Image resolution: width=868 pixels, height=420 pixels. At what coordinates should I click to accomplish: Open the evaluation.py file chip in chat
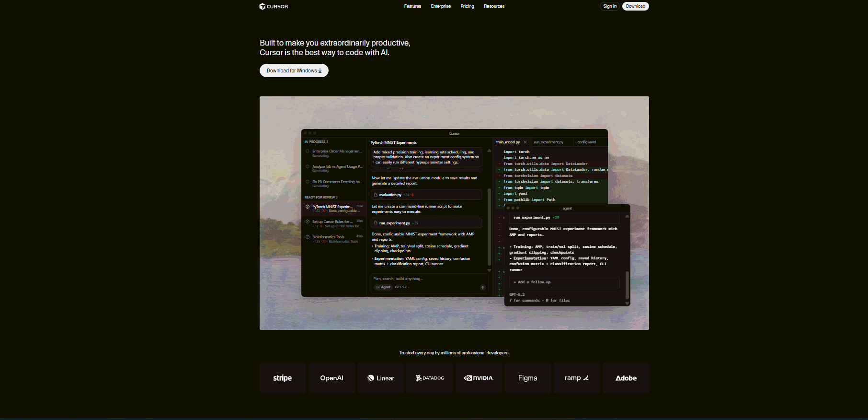(x=426, y=195)
